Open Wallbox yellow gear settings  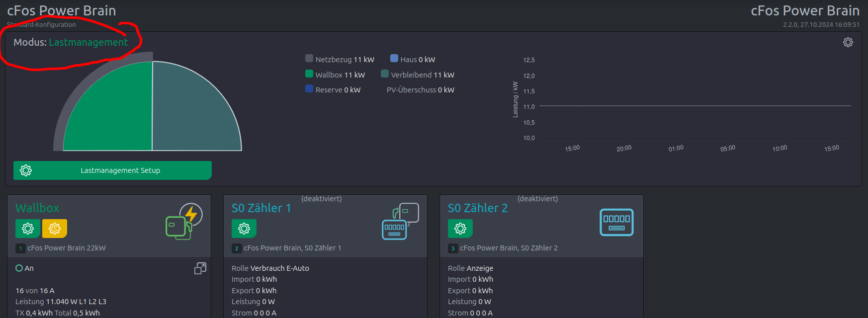coord(55,229)
